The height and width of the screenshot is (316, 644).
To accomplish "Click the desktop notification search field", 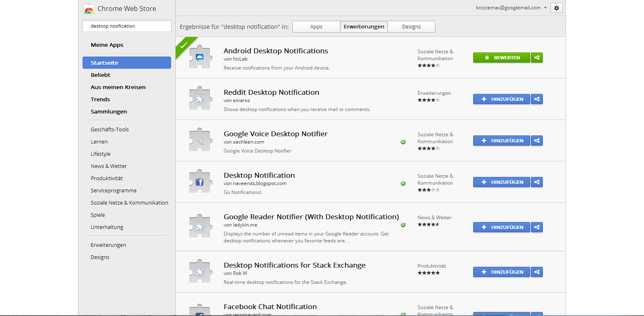I will click(127, 26).
